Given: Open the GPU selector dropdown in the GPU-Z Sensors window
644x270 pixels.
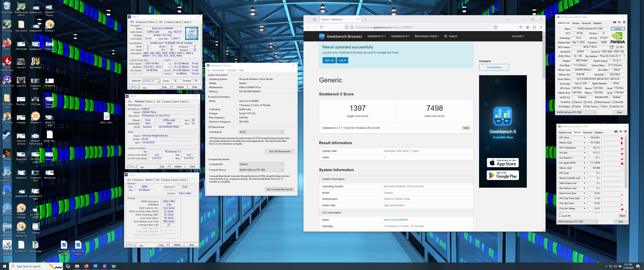Looking at the screenshot, I should [x=577, y=222].
